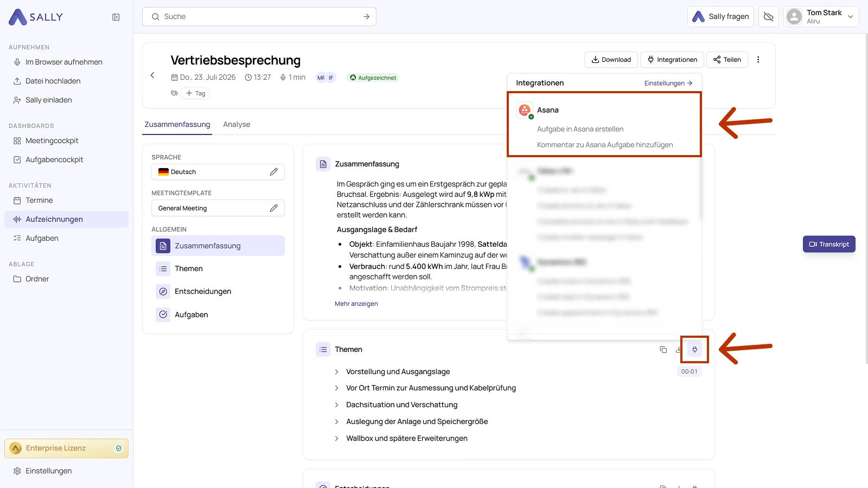Viewport: 868px width, 488px height.
Task: Click the Suche search field
Action: (x=259, y=17)
